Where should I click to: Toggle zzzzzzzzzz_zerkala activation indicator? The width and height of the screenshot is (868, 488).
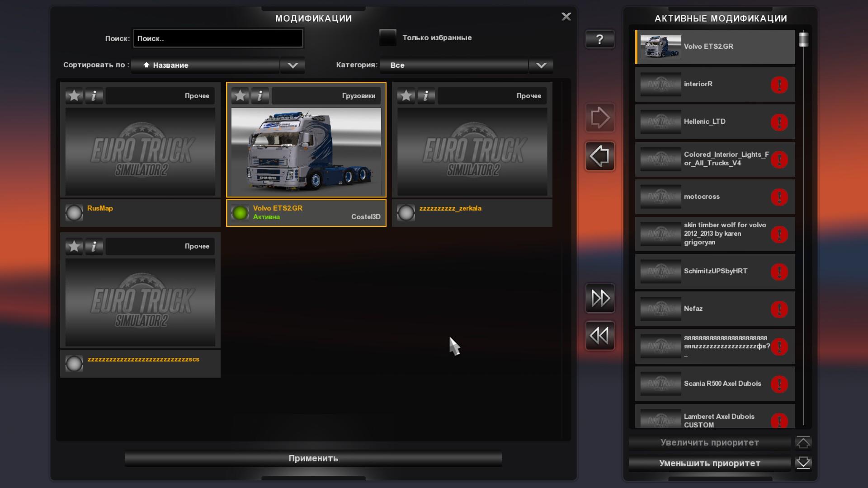pyautogui.click(x=406, y=213)
